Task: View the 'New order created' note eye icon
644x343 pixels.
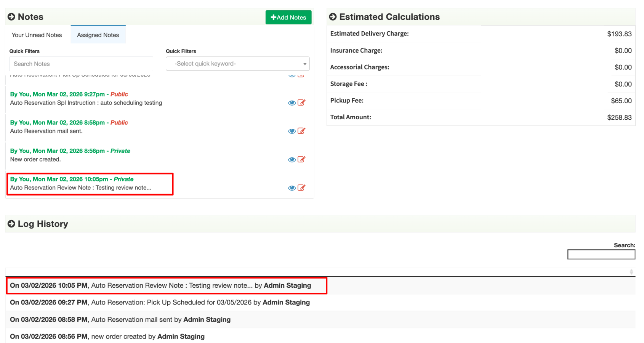Action: 292,160
